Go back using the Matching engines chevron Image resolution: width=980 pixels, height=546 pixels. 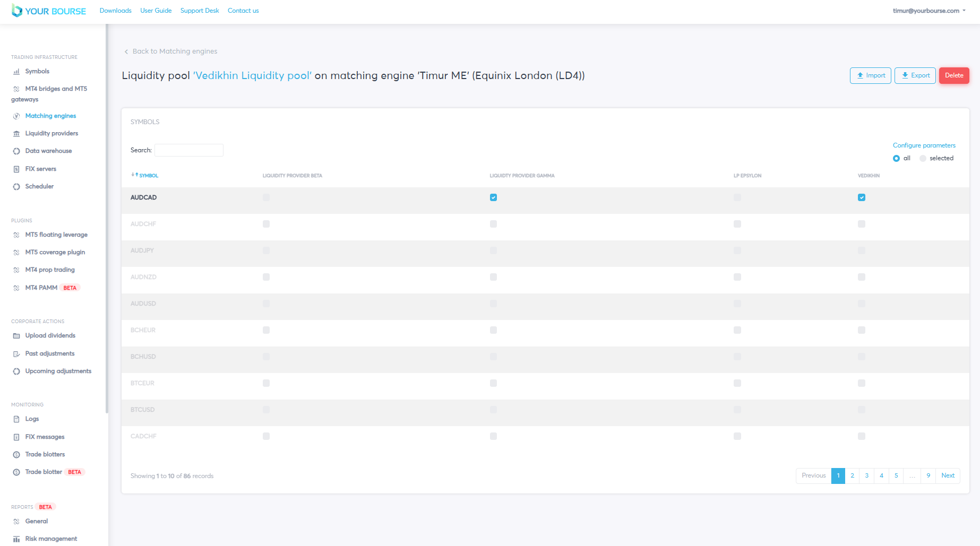point(126,51)
